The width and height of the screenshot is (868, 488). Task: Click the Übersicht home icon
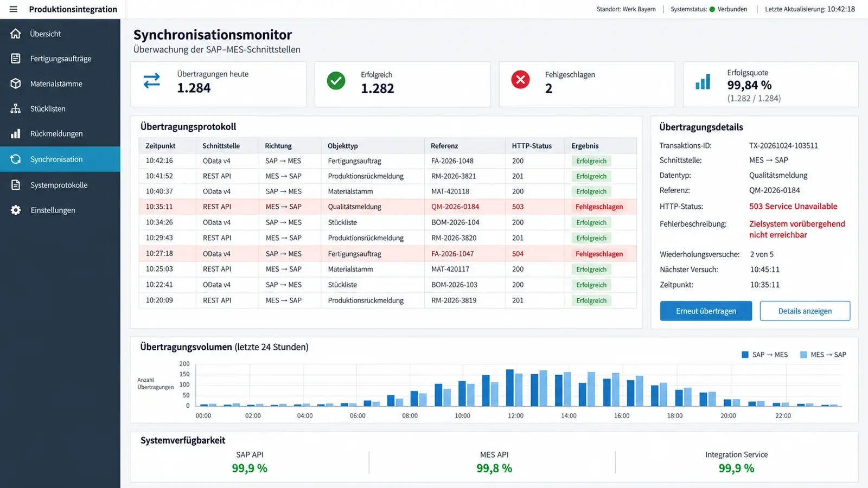16,34
